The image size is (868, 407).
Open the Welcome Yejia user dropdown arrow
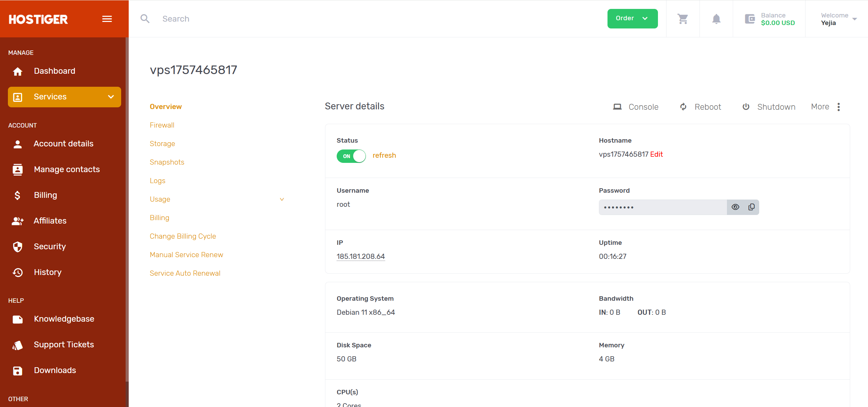point(855,19)
